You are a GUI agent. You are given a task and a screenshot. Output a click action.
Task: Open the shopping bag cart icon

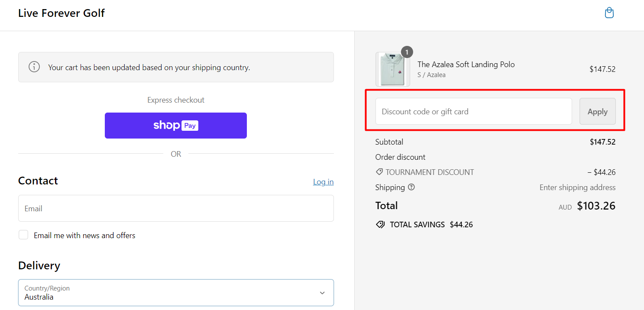609,13
